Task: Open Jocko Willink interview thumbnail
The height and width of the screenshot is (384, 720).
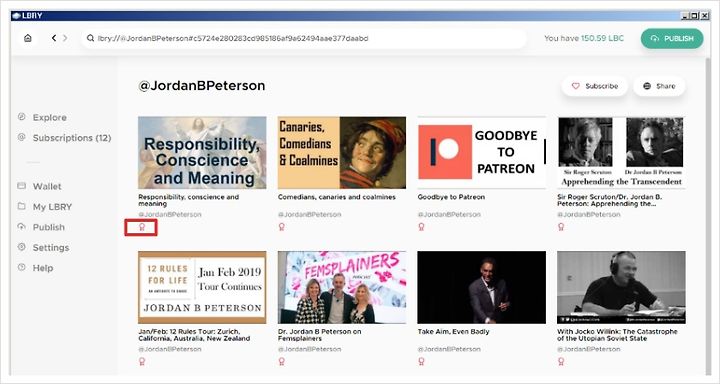Action: coord(621,288)
